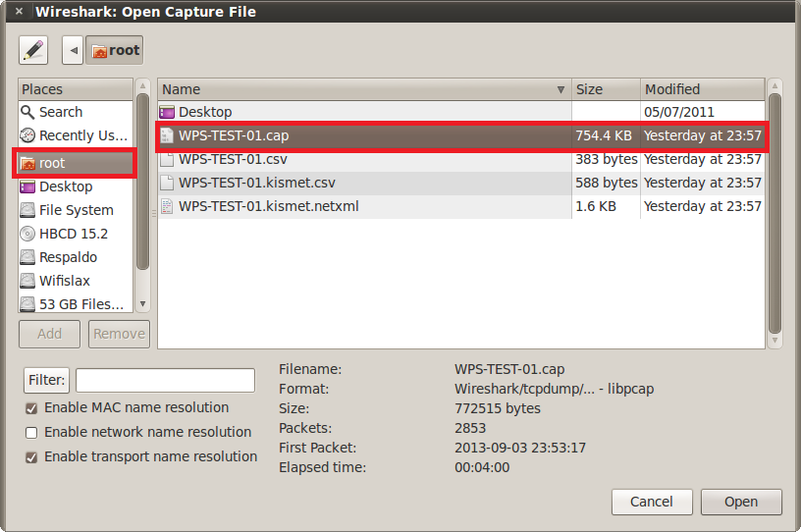The height and width of the screenshot is (532, 801).
Task: Click the 2853 packets value
Action: (470, 428)
